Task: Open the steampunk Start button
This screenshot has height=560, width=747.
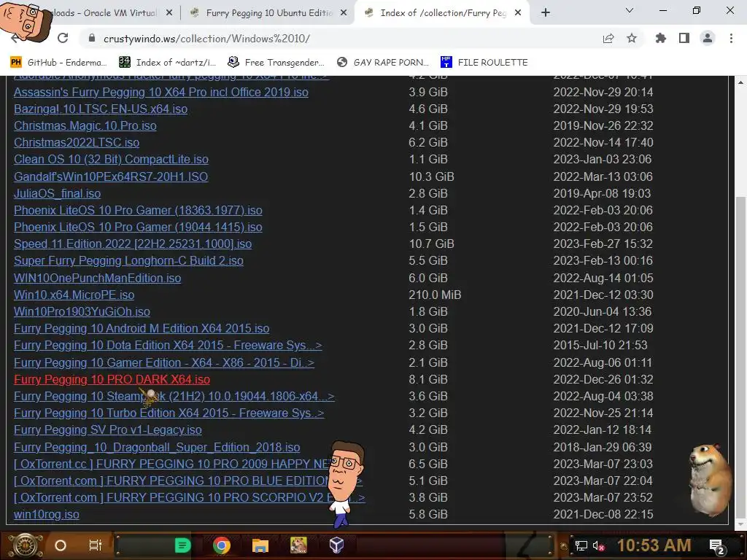Action: (x=26, y=545)
